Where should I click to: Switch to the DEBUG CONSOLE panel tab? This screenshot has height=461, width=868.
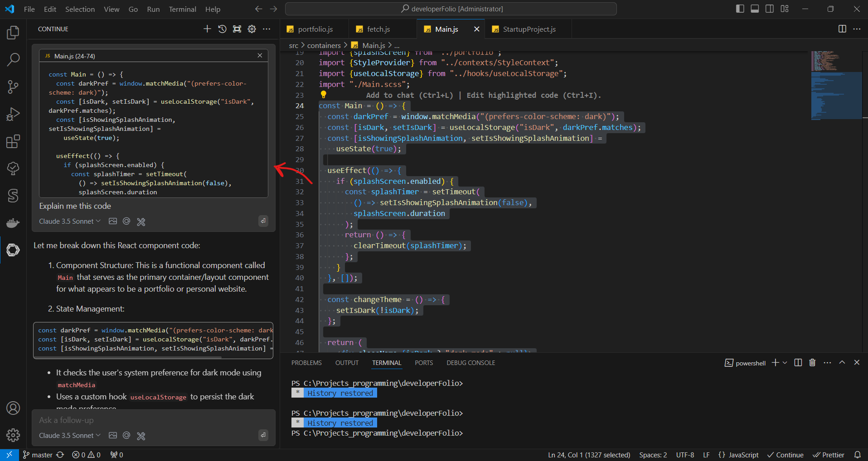[x=470, y=363]
